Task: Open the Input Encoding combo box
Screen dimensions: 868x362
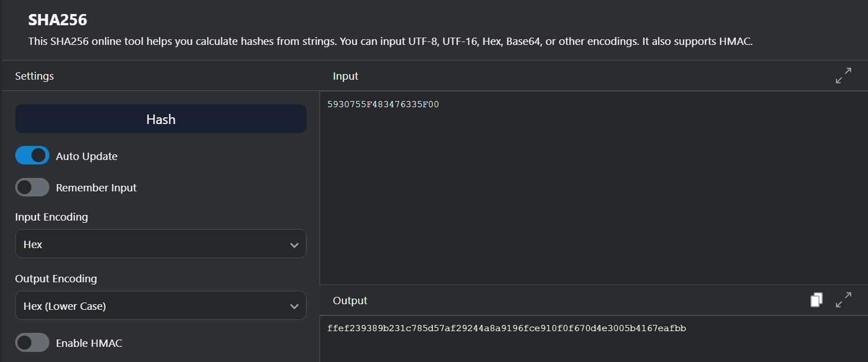Action: pyautogui.click(x=160, y=244)
